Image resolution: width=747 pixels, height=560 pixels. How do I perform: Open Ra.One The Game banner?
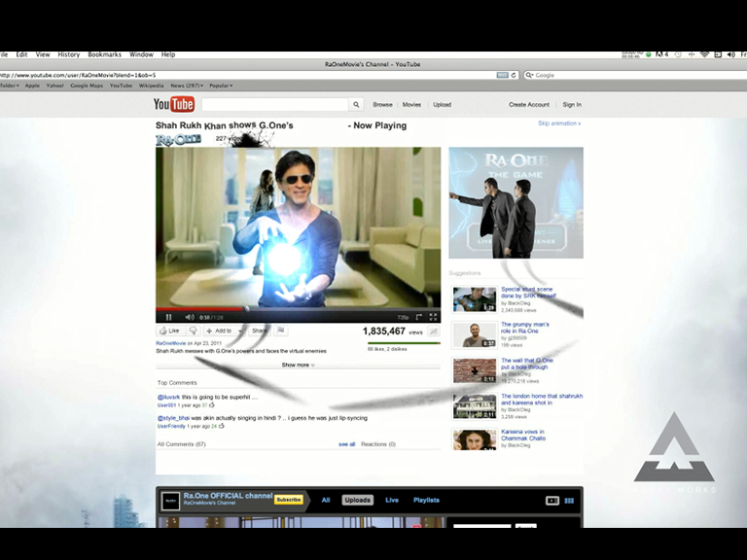tap(516, 203)
